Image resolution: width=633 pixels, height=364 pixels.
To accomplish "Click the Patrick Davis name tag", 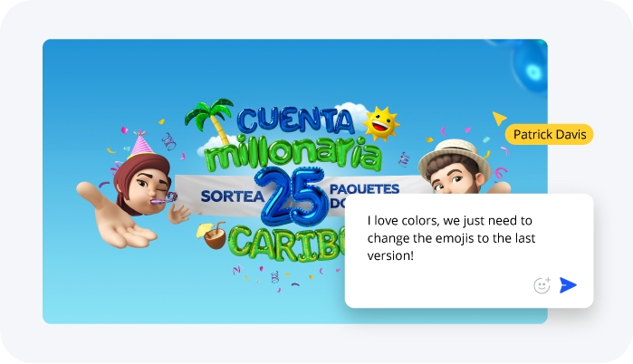I will [x=550, y=134].
